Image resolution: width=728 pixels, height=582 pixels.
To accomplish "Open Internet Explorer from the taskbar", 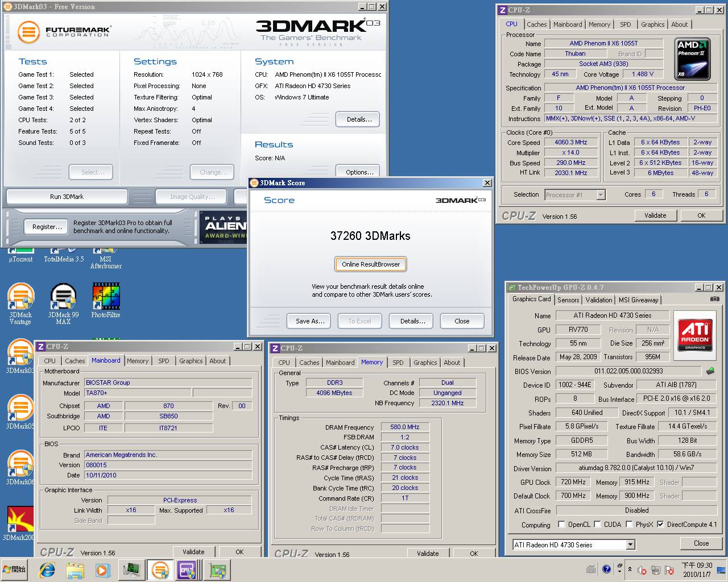I will click(47, 570).
